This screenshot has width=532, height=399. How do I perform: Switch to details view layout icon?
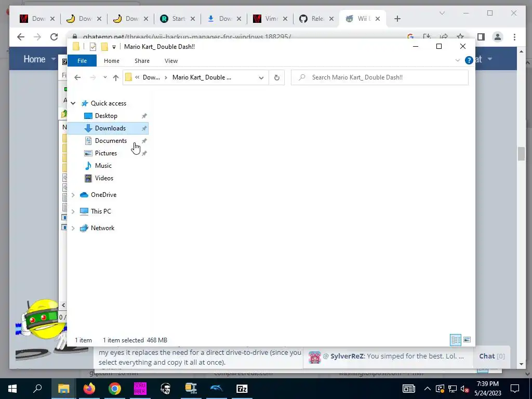[x=456, y=340]
